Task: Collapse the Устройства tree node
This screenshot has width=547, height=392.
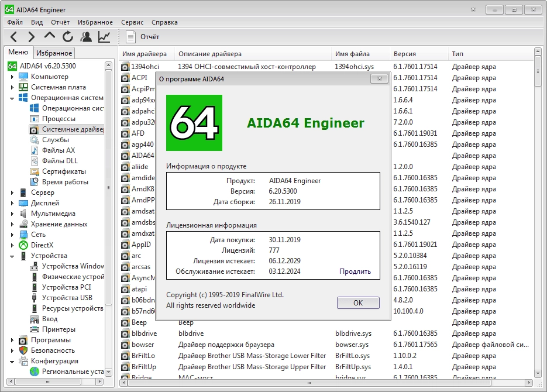Action: pos(12,256)
